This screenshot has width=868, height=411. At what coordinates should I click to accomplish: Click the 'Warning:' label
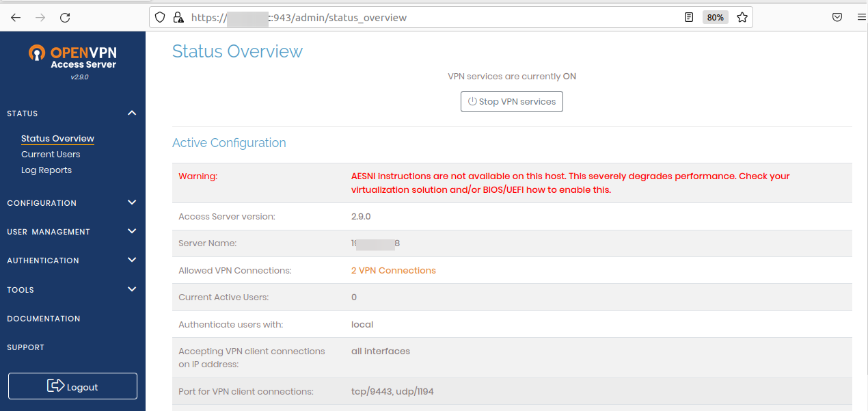(x=198, y=176)
